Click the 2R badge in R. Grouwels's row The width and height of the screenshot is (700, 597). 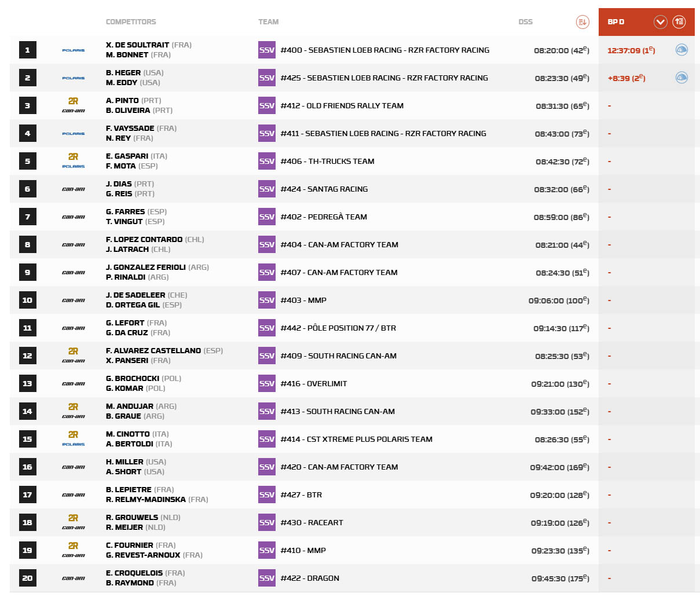pos(73,518)
